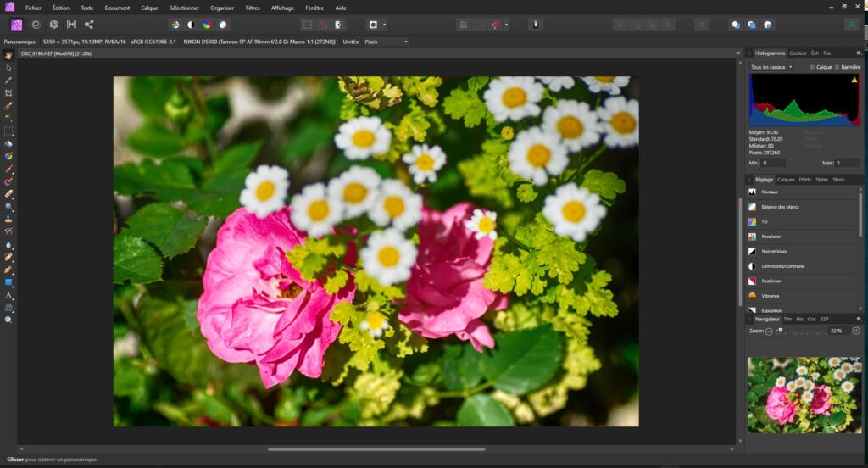Enable the Calque checkbox in Histogramme

point(811,67)
